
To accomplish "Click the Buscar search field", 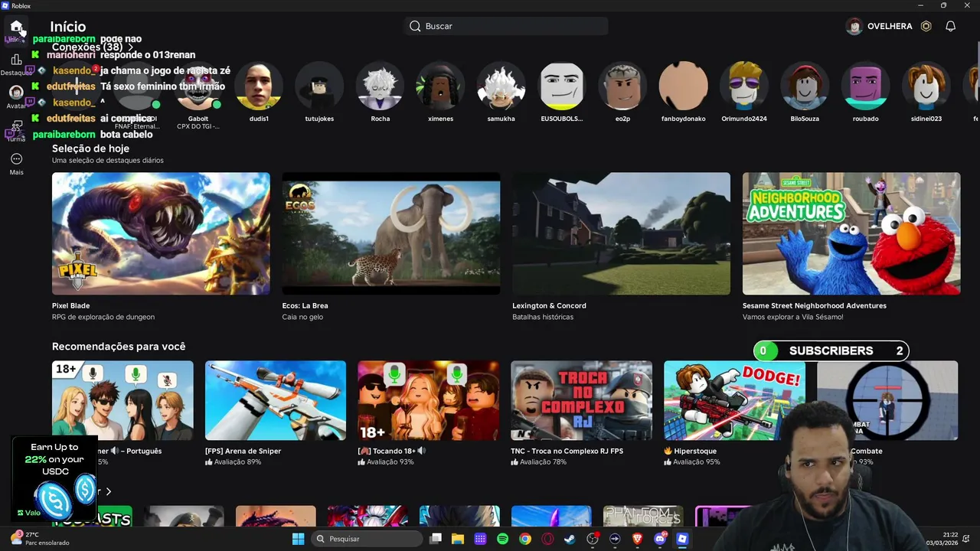I will (506, 26).
